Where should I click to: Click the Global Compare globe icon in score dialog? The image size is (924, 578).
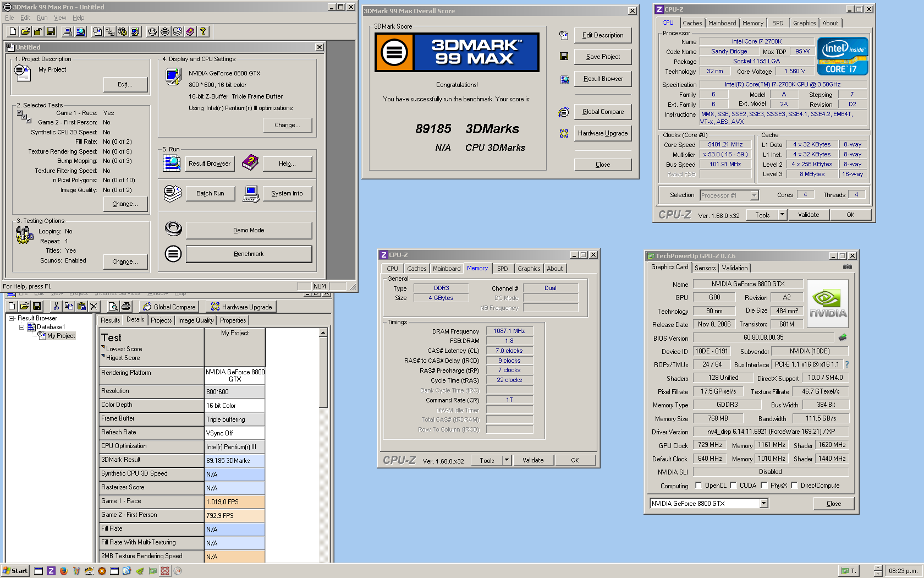(x=564, y=112)
